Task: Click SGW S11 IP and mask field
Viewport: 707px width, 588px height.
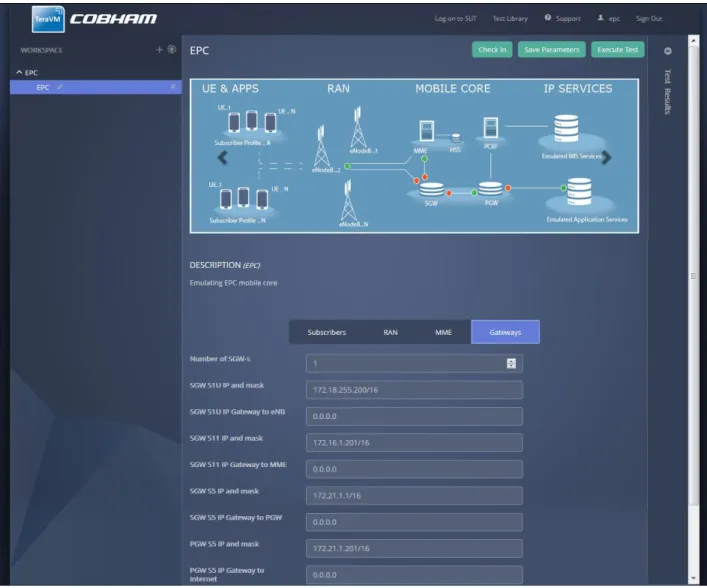Action: point(414,443)
